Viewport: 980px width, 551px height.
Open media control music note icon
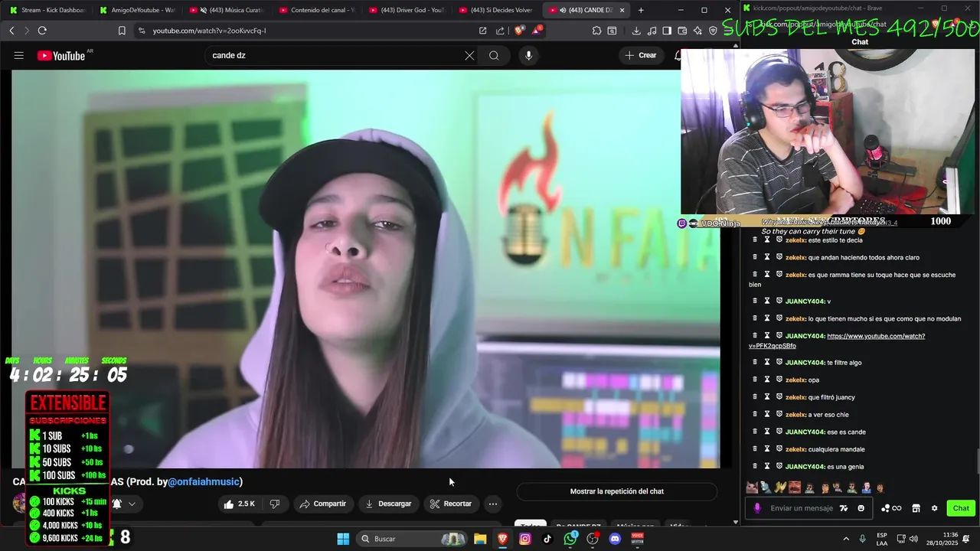[x=652, y=31]
